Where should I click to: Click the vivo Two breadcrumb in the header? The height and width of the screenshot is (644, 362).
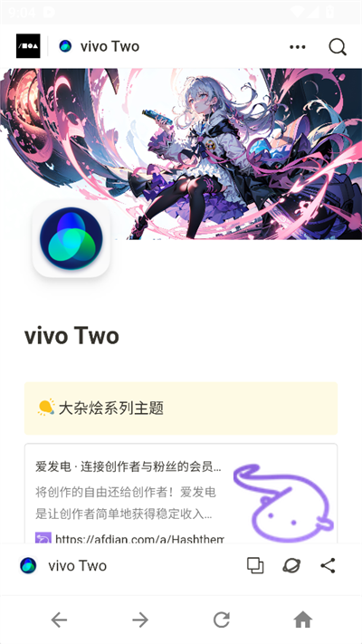pyautogui.click(x=99, y=46)
